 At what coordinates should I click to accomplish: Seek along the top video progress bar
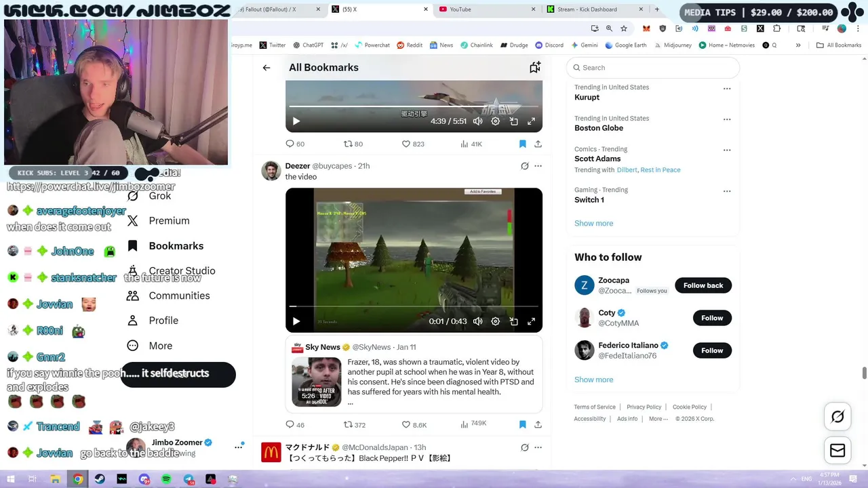pos(414,106)
